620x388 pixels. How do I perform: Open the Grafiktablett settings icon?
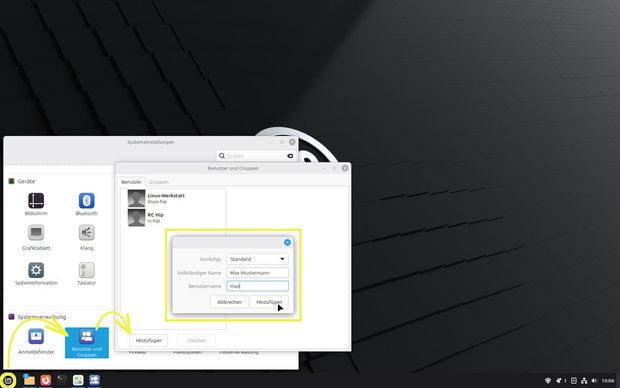(36, 237)
